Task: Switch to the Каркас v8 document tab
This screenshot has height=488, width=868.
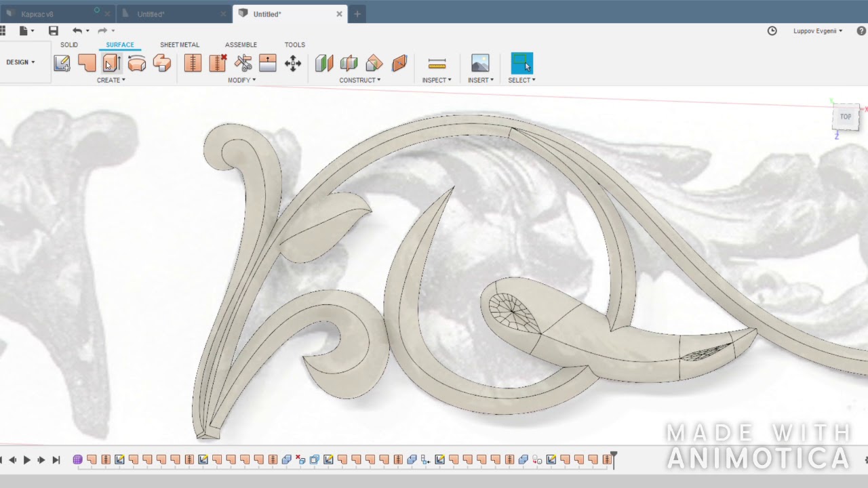Action: tap(58, 14)
